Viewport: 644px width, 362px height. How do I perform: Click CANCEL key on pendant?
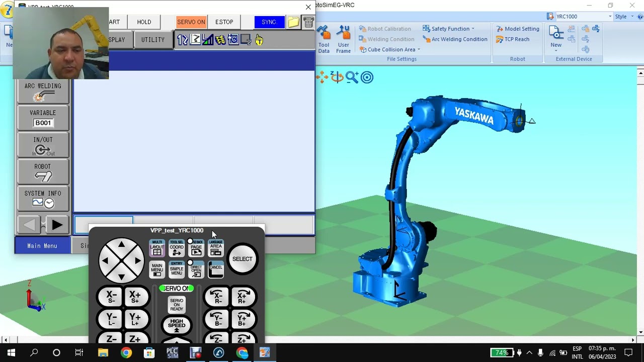(x=216, y=269)
